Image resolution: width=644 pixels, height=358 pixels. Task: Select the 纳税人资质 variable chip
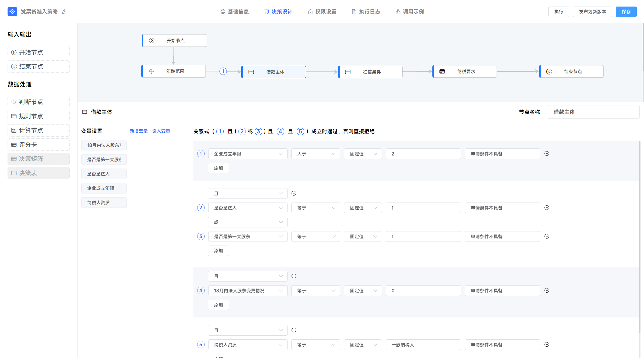pos(104,203)
